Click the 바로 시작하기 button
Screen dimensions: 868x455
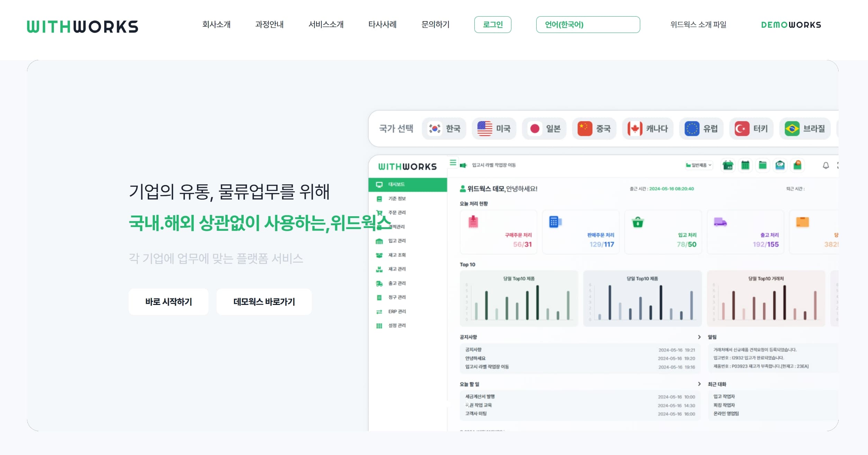168,301
